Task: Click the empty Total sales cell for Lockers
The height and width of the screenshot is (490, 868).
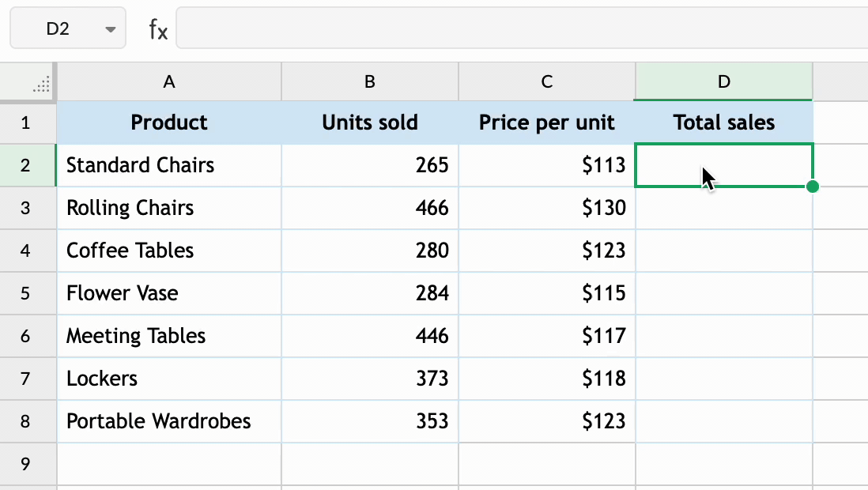Action: [723, 379]
